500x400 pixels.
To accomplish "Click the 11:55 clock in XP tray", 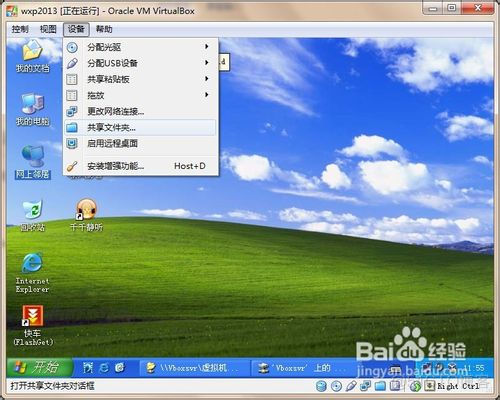I will click(475, 368).
